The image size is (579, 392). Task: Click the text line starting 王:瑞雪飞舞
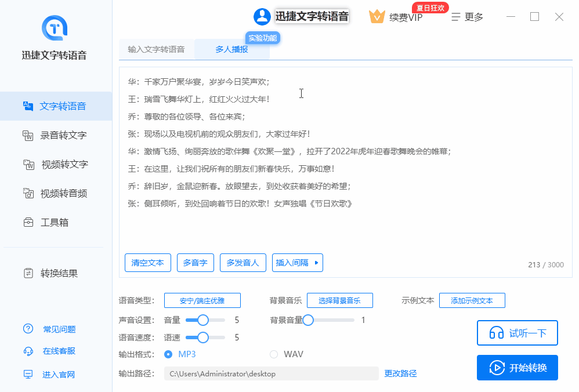tap(198, 99)
